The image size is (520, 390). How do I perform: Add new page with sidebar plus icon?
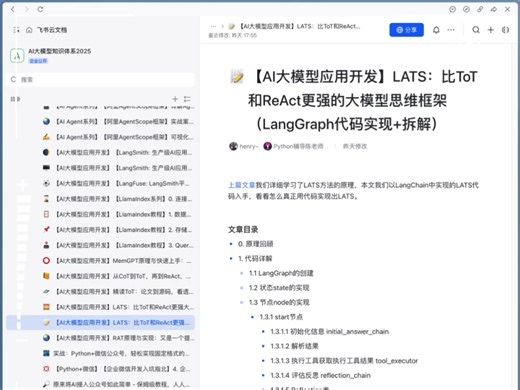[x=175, y=99]
